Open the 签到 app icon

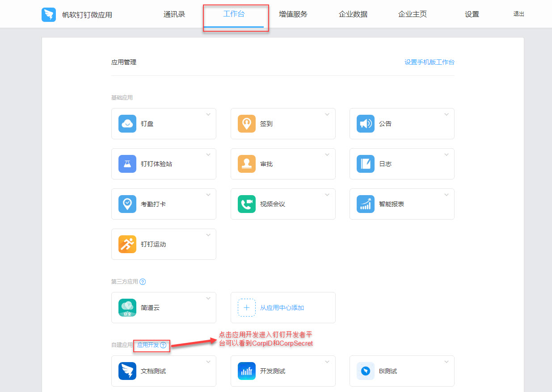coord(247,124)
